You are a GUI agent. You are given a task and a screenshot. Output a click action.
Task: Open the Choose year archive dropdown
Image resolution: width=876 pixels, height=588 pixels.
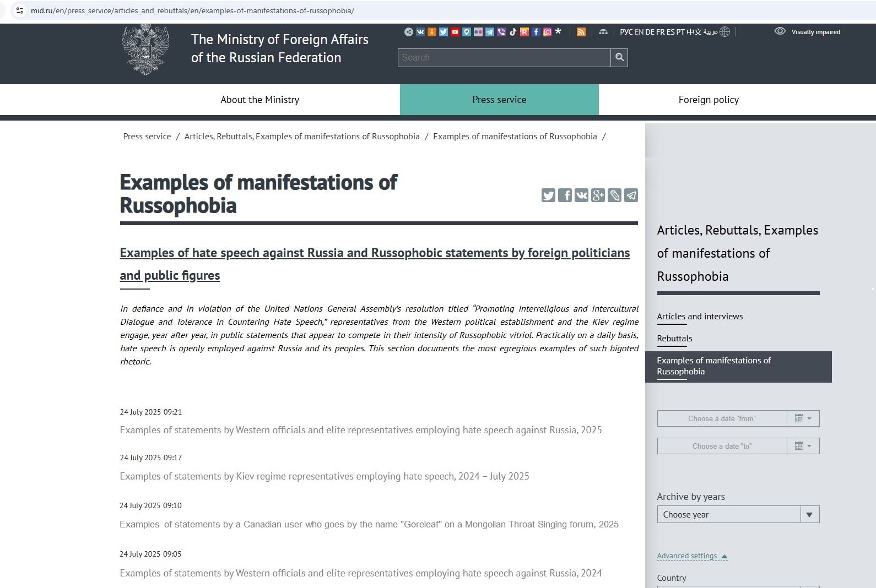[738, 514]
